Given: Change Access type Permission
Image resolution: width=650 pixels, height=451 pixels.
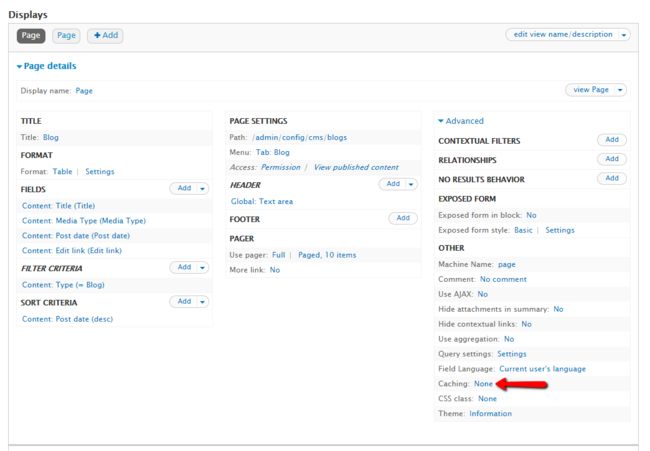Looking at the screenshot, I should click(281, 167).
